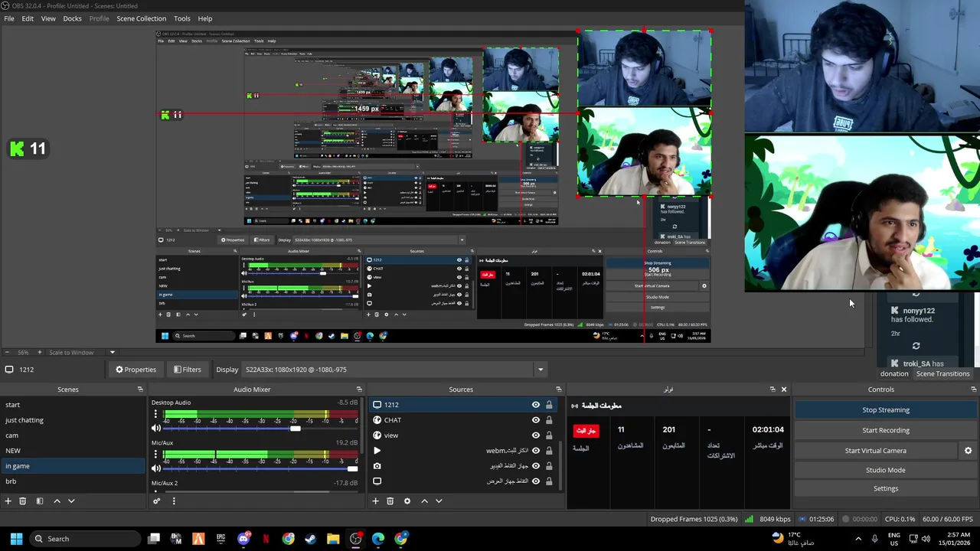Open the Edit menu

point(28,18)
